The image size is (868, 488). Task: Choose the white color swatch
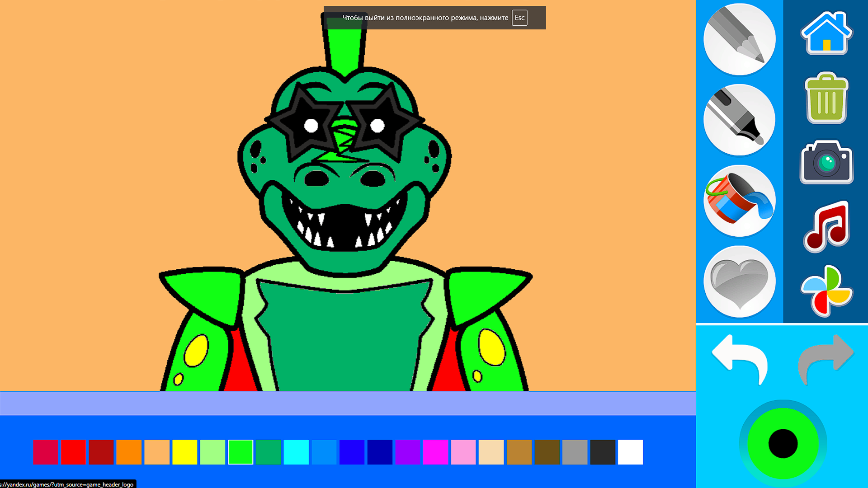click(x=631, y=452)
